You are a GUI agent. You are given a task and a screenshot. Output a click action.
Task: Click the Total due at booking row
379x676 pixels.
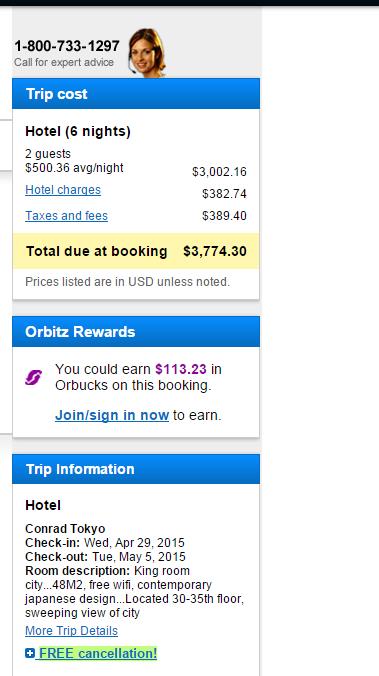[x=136, y=251]
